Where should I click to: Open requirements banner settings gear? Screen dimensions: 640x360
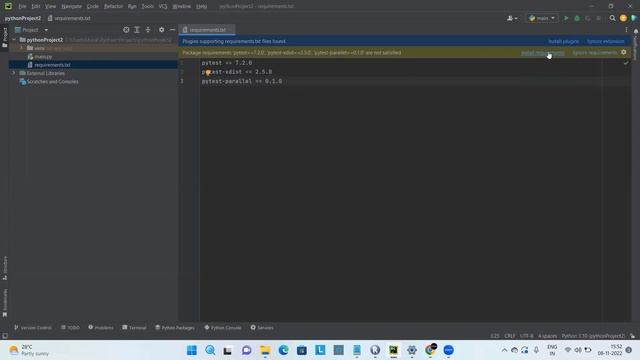(624, 52)
